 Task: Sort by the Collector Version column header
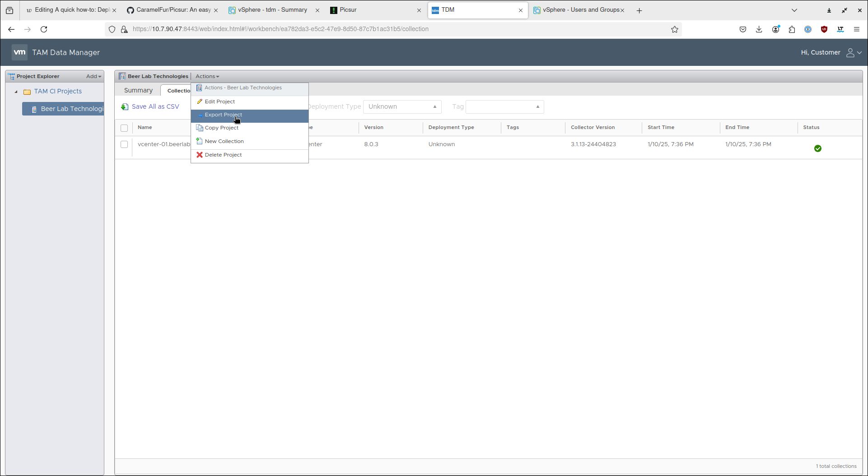[x=593, y=128]
